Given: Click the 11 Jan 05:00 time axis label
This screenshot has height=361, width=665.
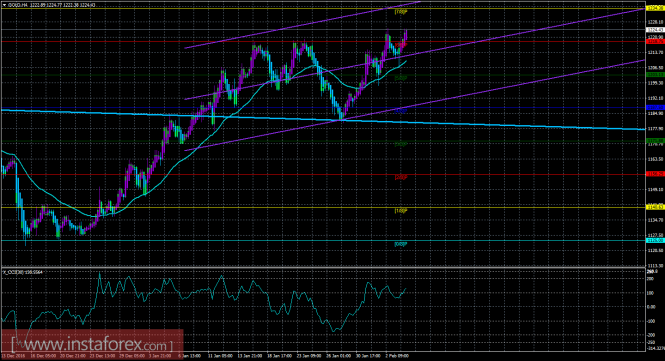Looking at the screenshot, I should [x=220, y=356].
